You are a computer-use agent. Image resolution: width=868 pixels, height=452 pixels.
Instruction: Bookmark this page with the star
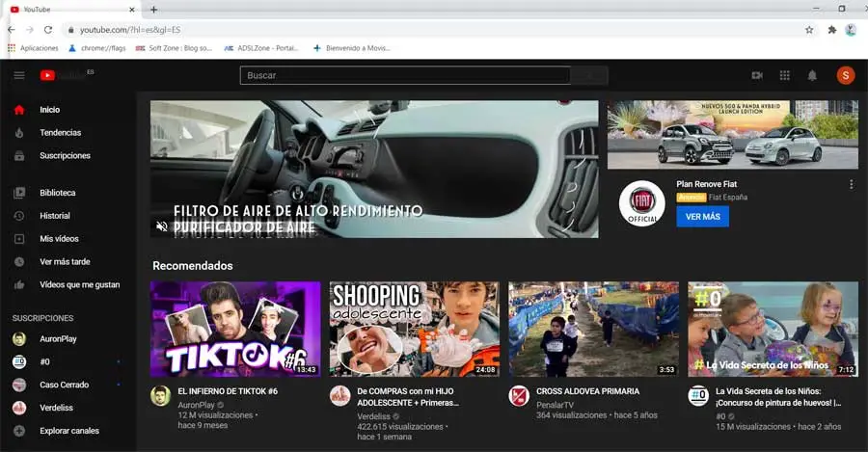809,30
